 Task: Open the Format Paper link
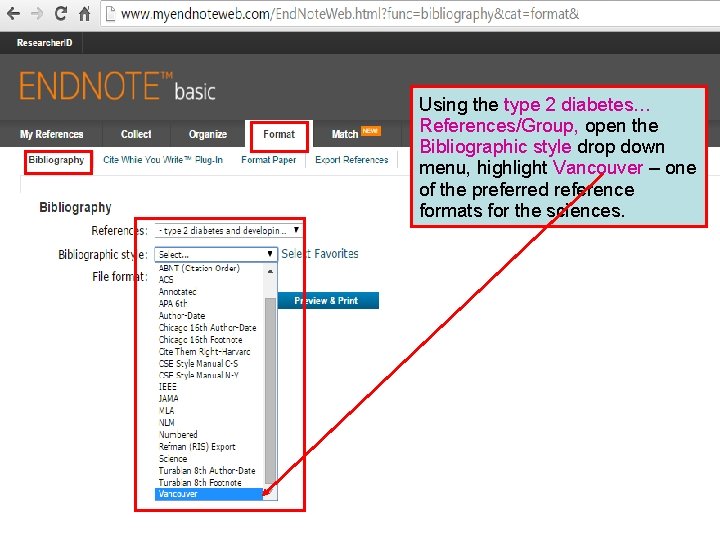tap(269, 160)
